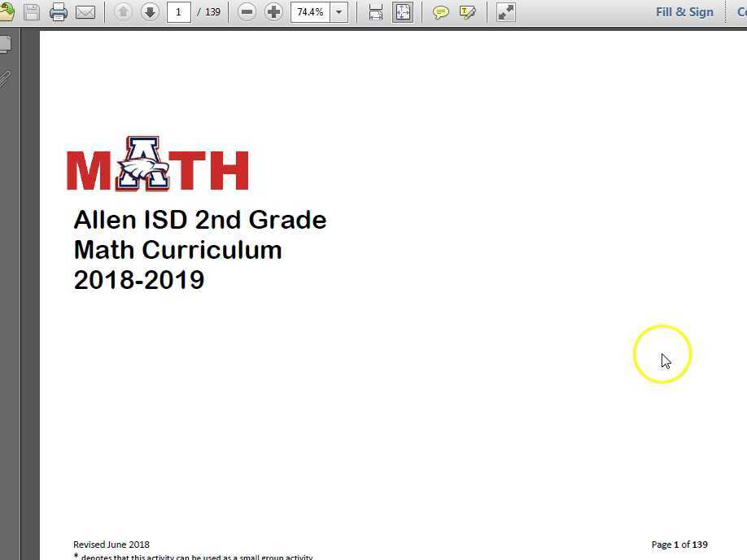Open the Fill & Sign pane
Image resolution: width=747 pixels, height=560 pixels.
(684, 12)
